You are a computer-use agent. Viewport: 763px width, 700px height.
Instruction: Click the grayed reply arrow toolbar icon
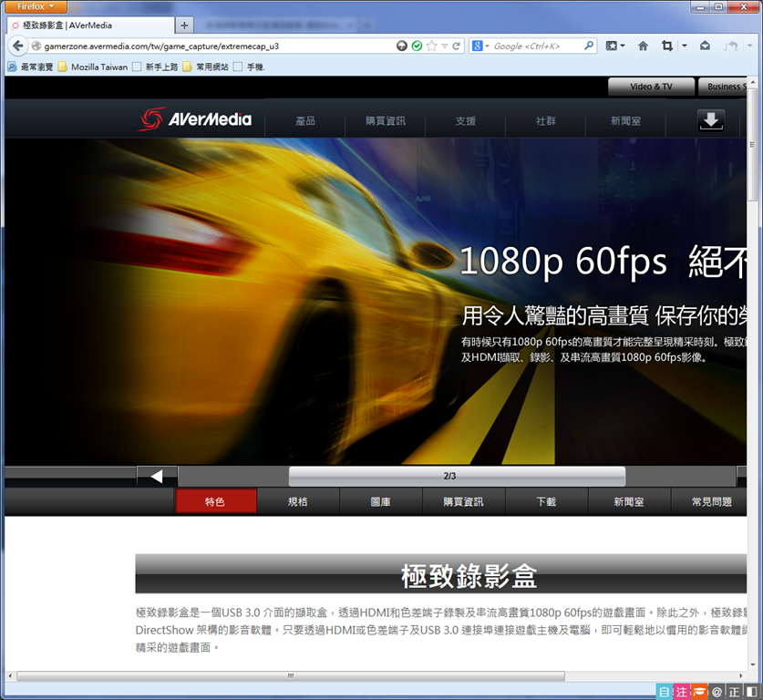pyautogui.click(x=731, y=46)
